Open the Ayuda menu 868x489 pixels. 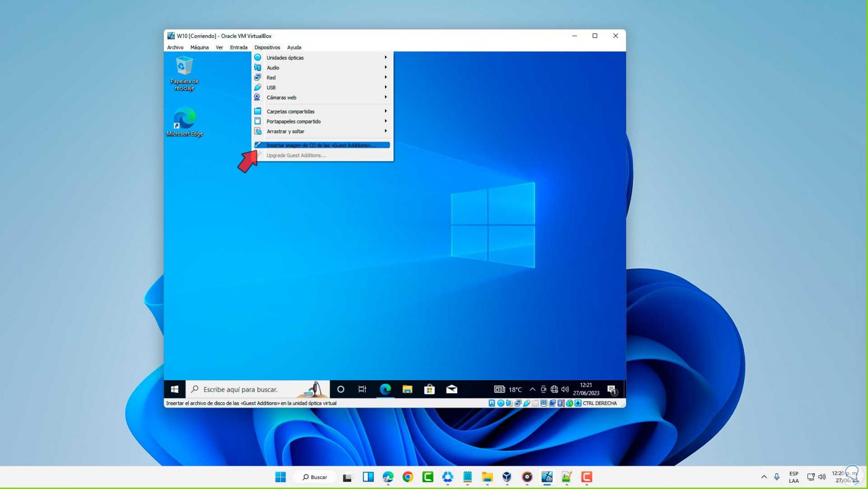click(294, 47)
